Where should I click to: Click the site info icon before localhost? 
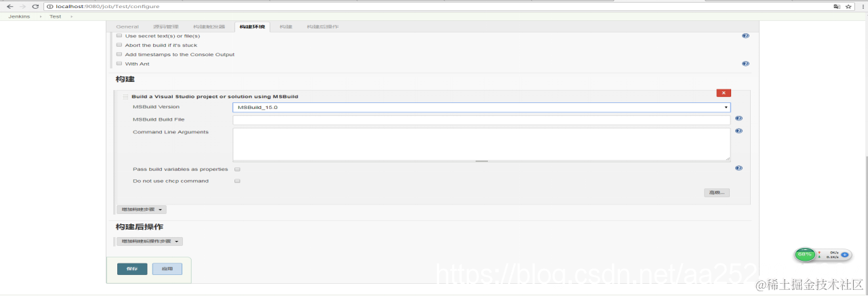[51, 6]
